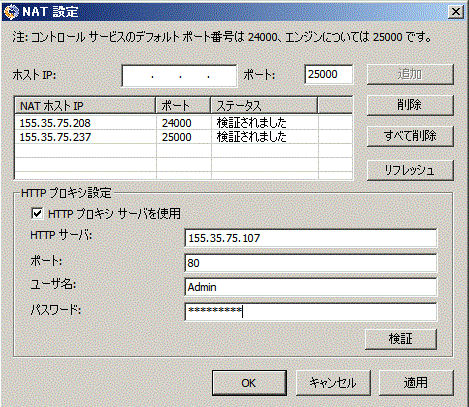Click proxy ポート field showing 80
The height and width of the screenshot is (407, 469).
coord(310,263)
